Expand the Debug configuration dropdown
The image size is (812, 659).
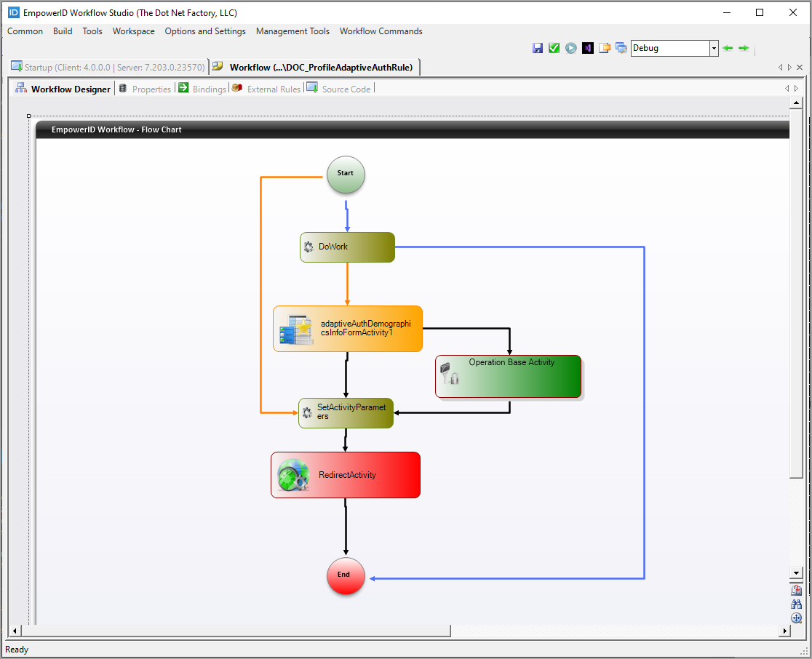[x=714, y=48]
